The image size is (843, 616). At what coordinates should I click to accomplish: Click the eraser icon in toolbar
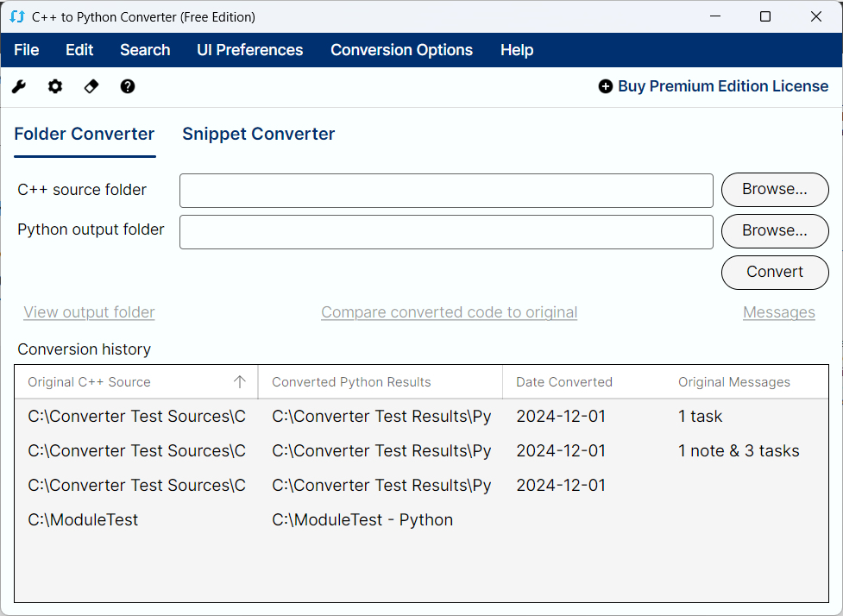91,86
